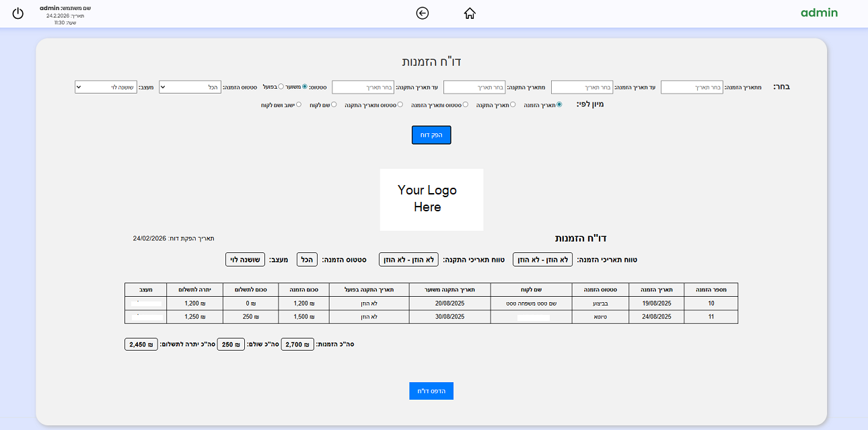The height and width of the screenshot is (430, 868).
Task: Go to home via house icon
Action: [470, 13]
